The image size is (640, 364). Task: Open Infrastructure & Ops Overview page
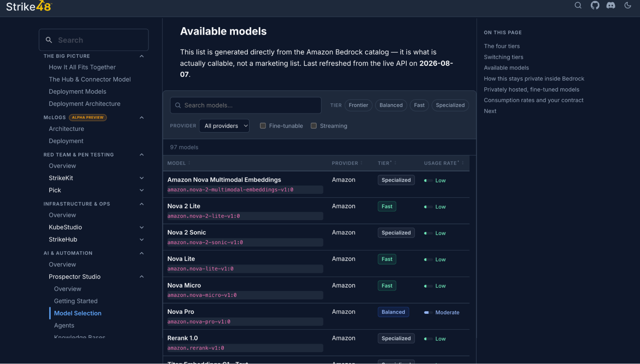62,215
